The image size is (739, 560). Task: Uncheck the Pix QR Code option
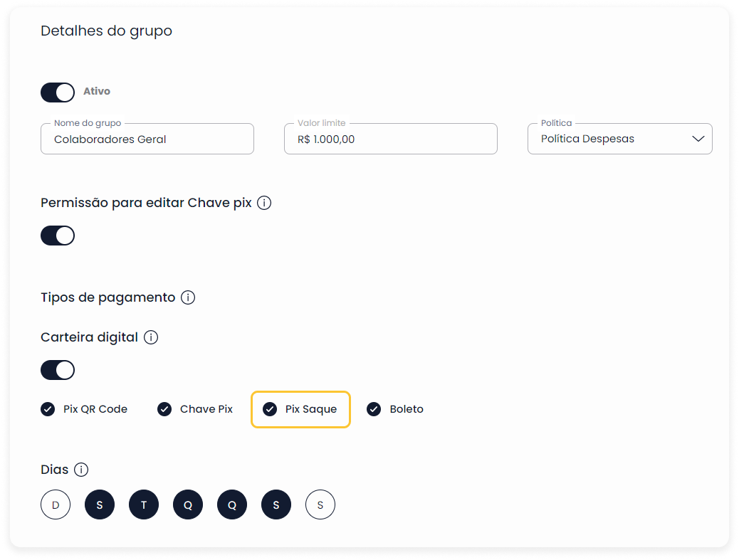[48, 409]
